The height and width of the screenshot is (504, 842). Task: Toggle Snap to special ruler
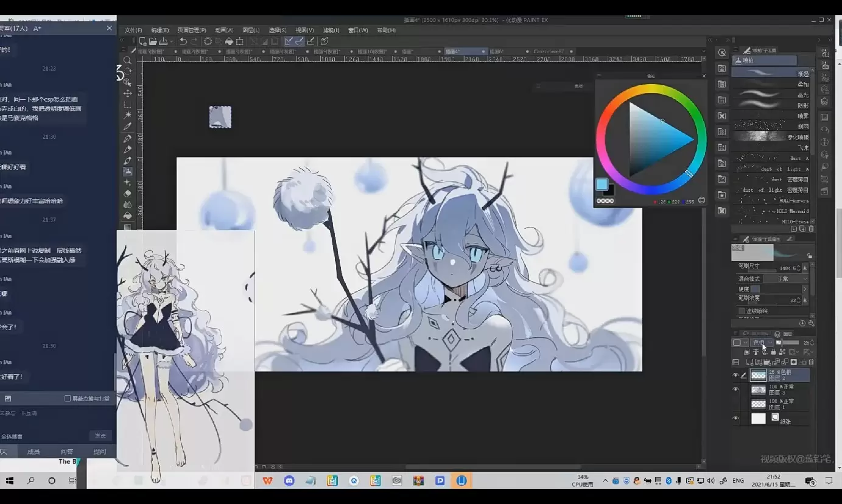tap(300, 41)
